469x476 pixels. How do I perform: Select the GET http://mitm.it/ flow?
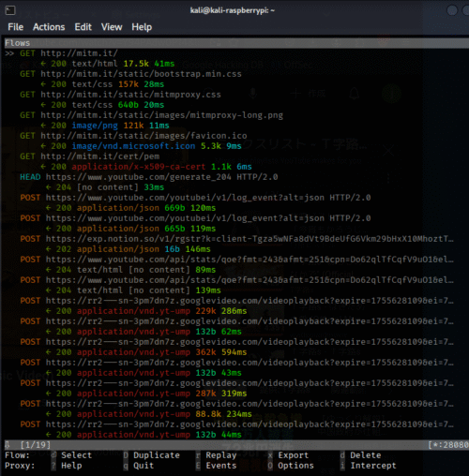pos(68,53)
